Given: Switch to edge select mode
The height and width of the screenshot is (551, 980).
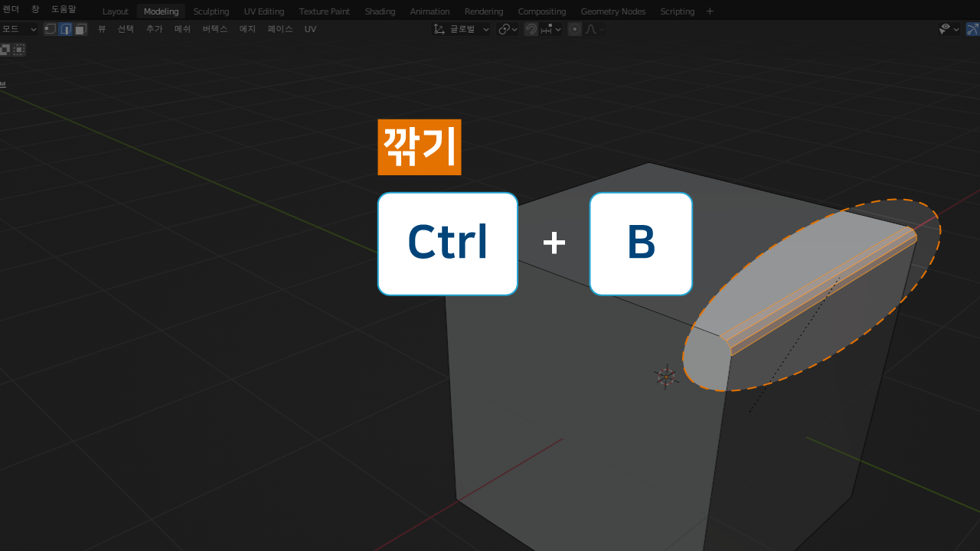Looking at the screenshot, I should tap(66, 29).
